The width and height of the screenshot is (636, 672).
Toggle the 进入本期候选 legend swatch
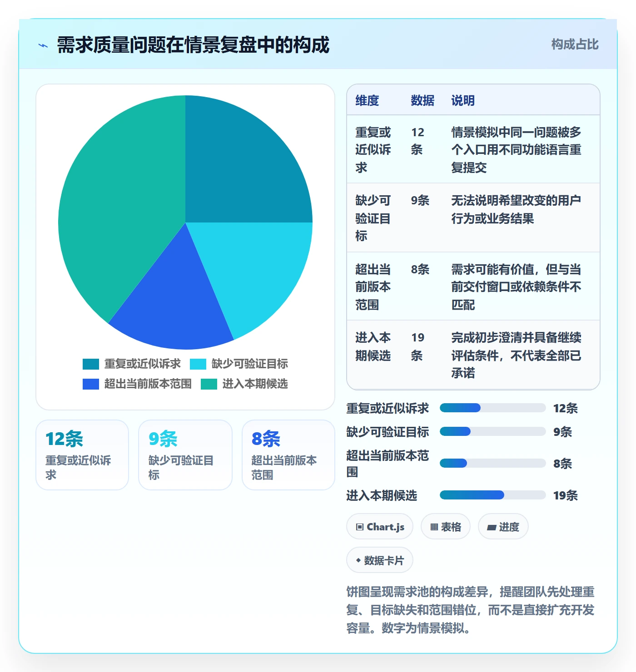coord(209,384)
